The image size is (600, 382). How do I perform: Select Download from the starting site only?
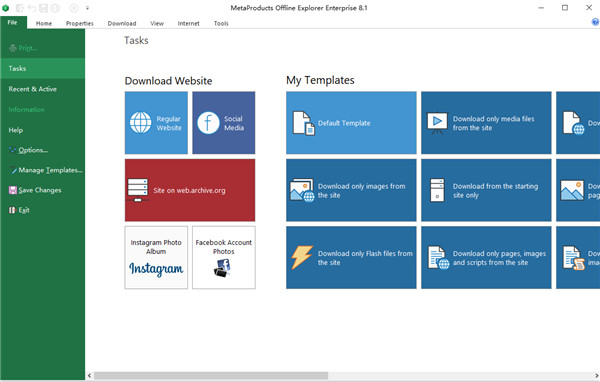(486, 190)
